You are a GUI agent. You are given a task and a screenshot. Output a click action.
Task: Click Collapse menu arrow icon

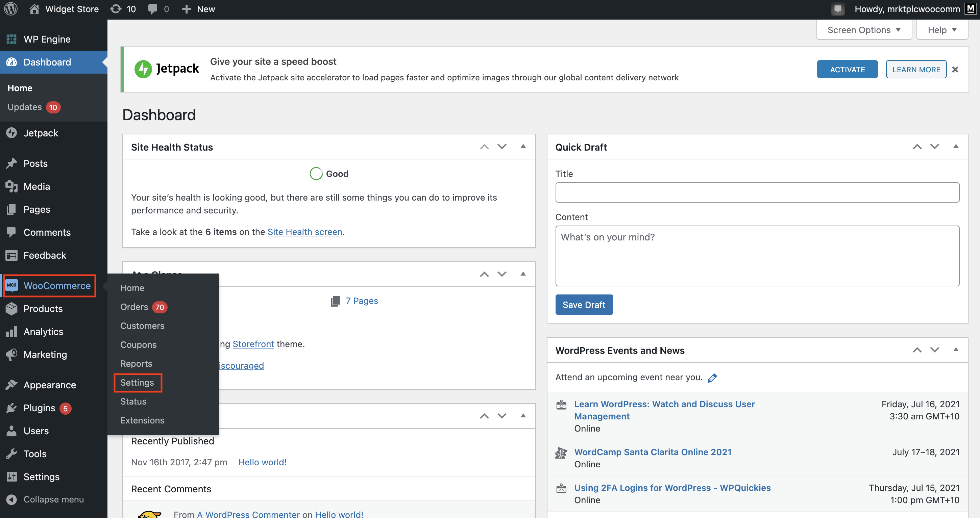click(x=11, y=499)
